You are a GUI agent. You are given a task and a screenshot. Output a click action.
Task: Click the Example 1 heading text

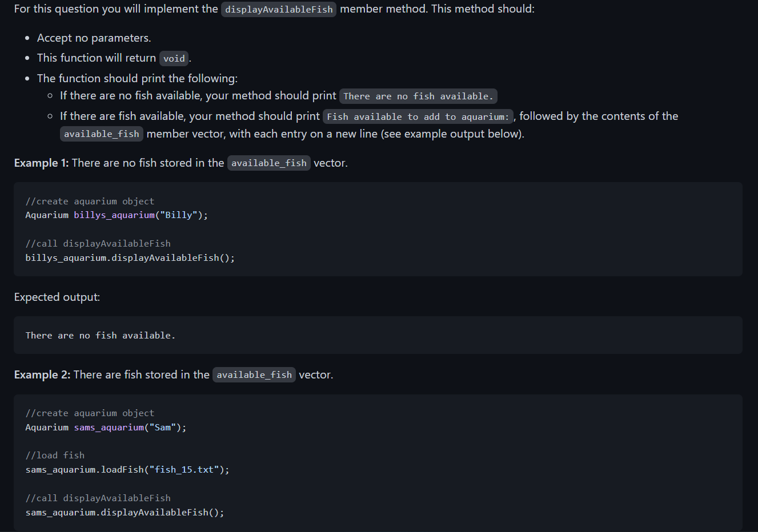[41, 163]
